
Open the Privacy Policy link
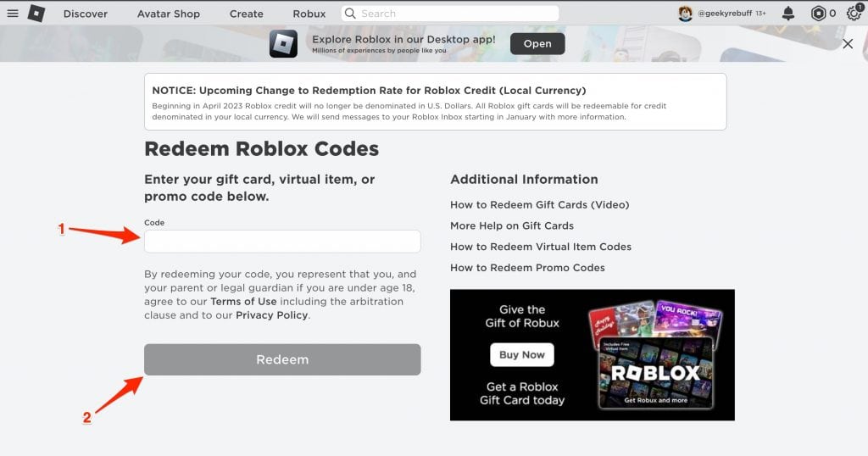tap(272, 315)
